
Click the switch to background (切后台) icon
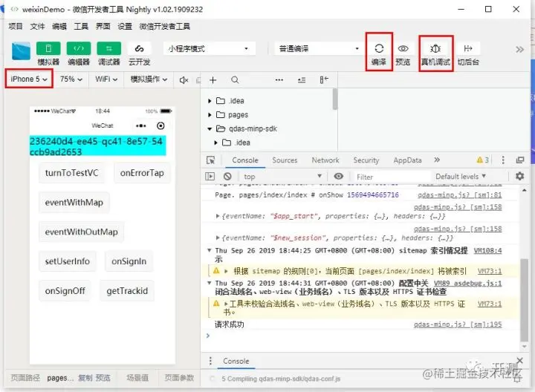point(468,48)
